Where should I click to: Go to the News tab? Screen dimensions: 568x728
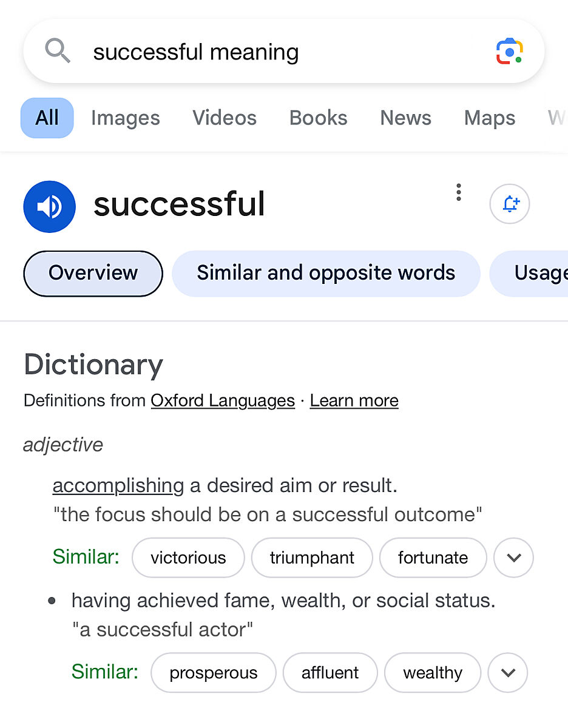tap(405, 118)
